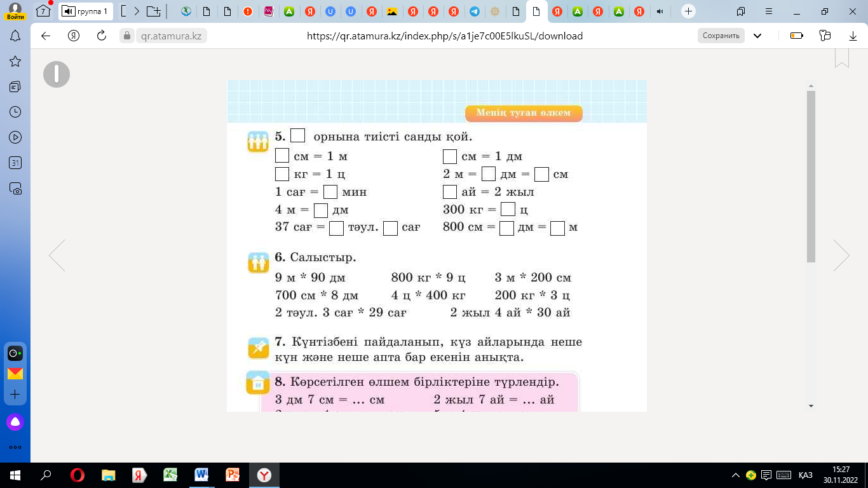
Task: Open Excel from the taskbar
Action: click(170, 475)
